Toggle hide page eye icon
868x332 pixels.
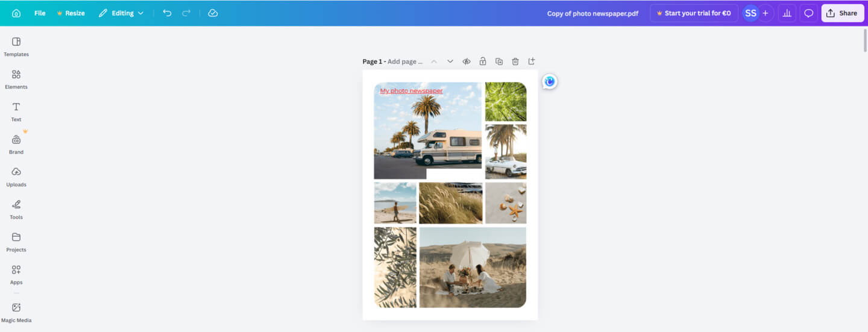(467, 61)
